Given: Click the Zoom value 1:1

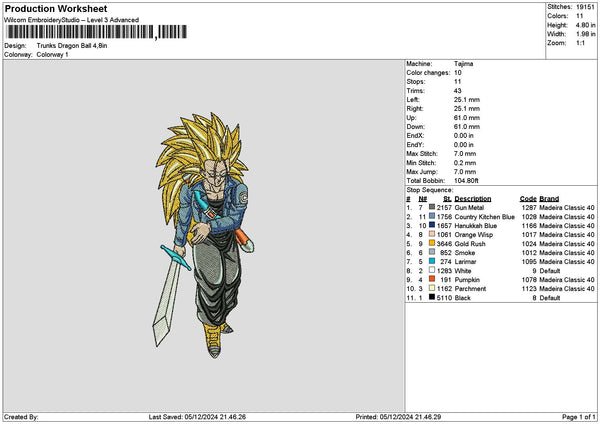Looking at the screenshot, I should pos(580,43).
